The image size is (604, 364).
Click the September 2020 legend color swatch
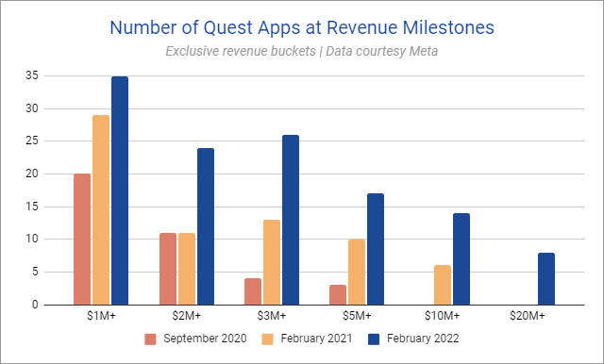pyautogui.click(x=151, y=339)
